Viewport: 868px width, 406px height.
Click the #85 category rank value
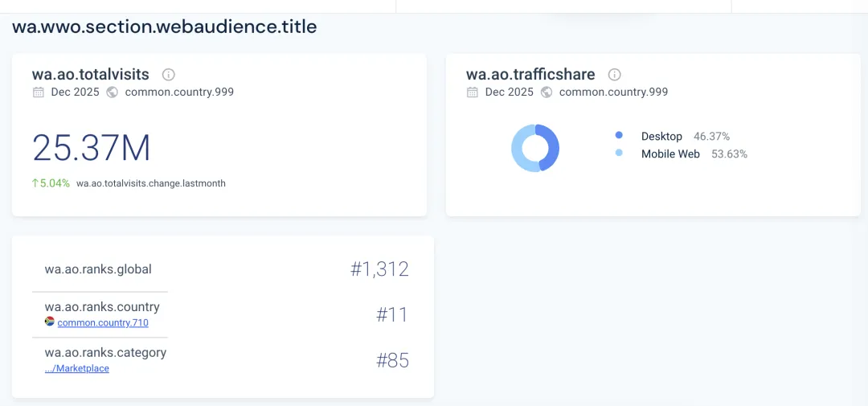[392, 360]
